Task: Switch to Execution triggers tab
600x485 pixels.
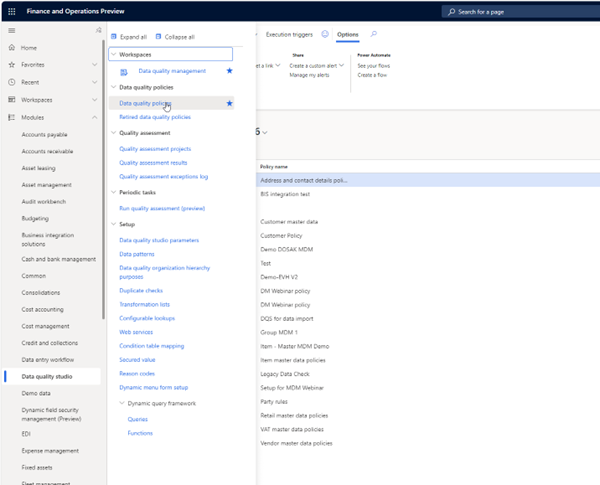Action: tap(289, 34)
